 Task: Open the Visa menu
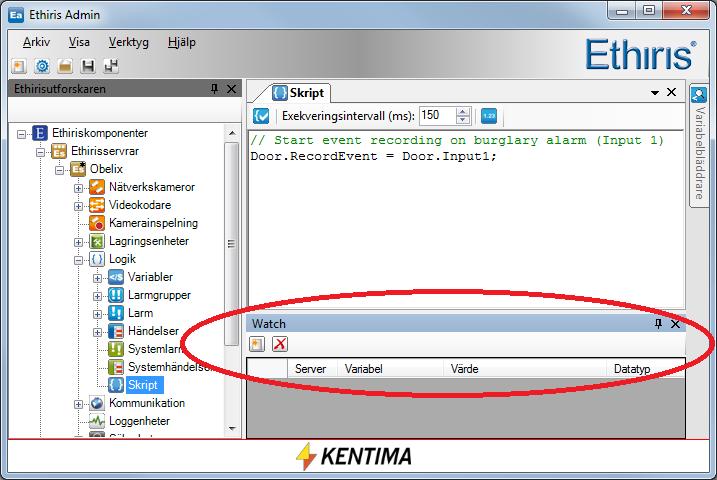[79, 42]
